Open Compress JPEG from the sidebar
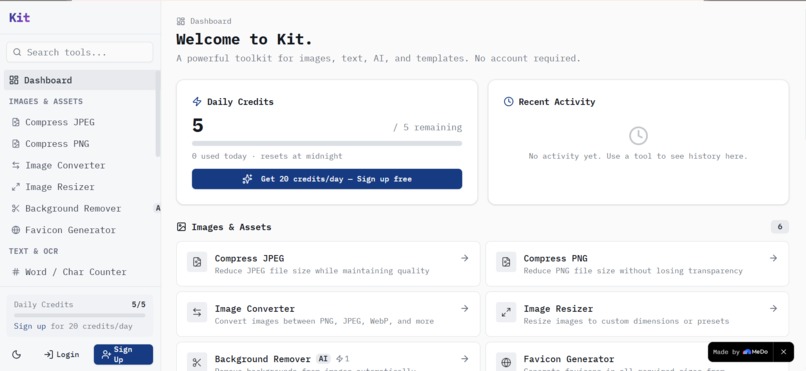The width and height of the screenshot is (806, 371). 80,122
